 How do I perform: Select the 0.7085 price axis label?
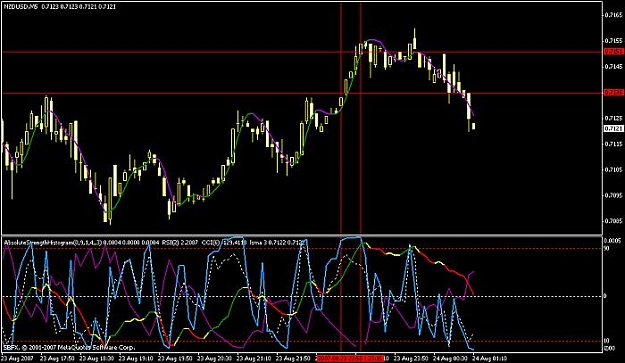613,221
